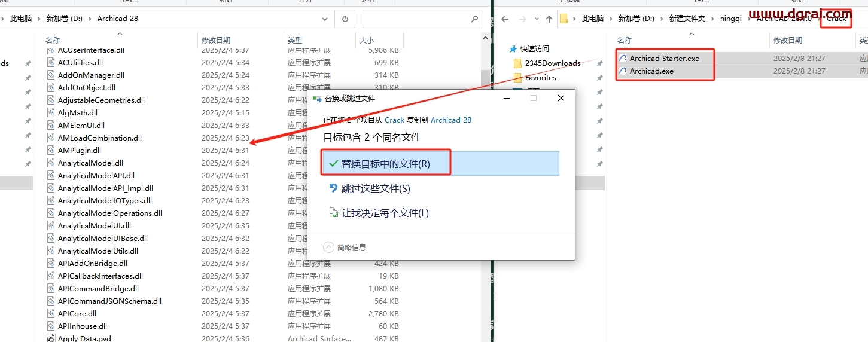Click the Archicad.exe file icon
Image resolution: width=868 pixels, height=342 pixels.
(x=623, y=71)
